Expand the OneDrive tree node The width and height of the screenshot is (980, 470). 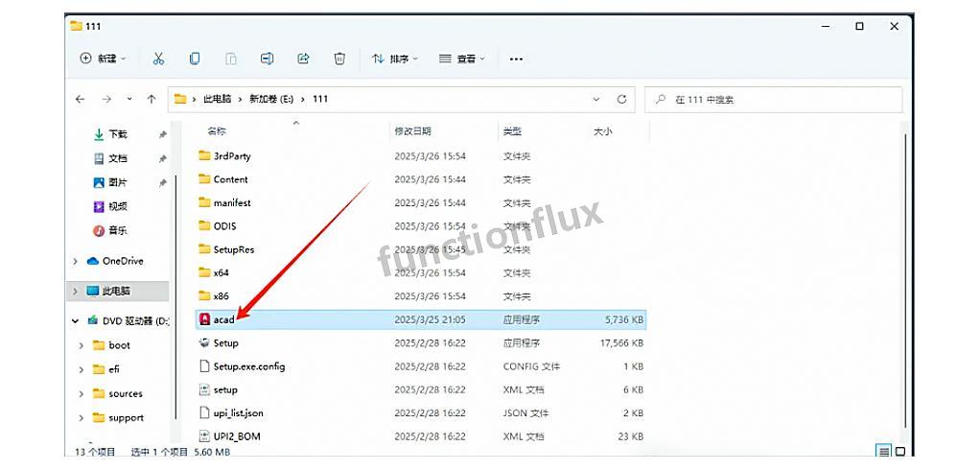point(76,261)
